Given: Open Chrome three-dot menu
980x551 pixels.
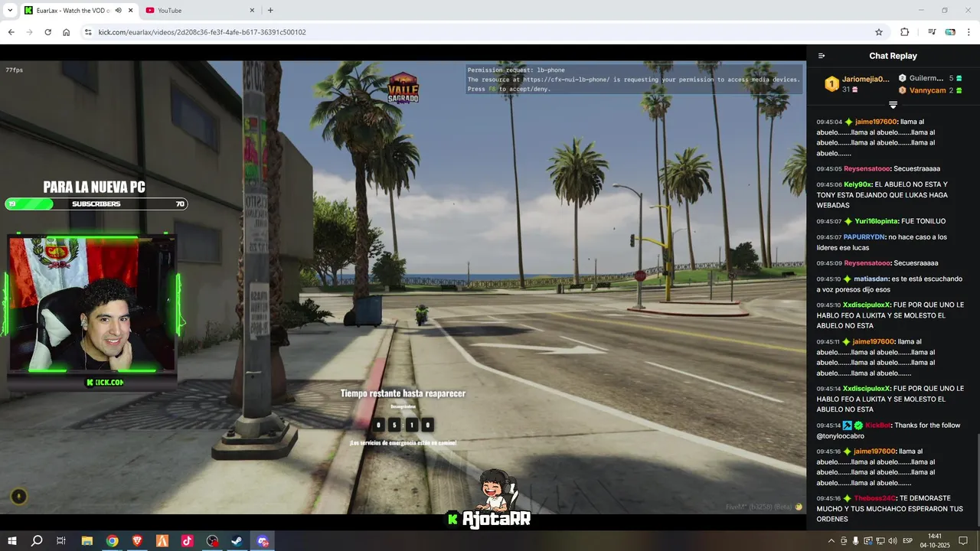Looking at the screenshot, I should click(969, 32).
